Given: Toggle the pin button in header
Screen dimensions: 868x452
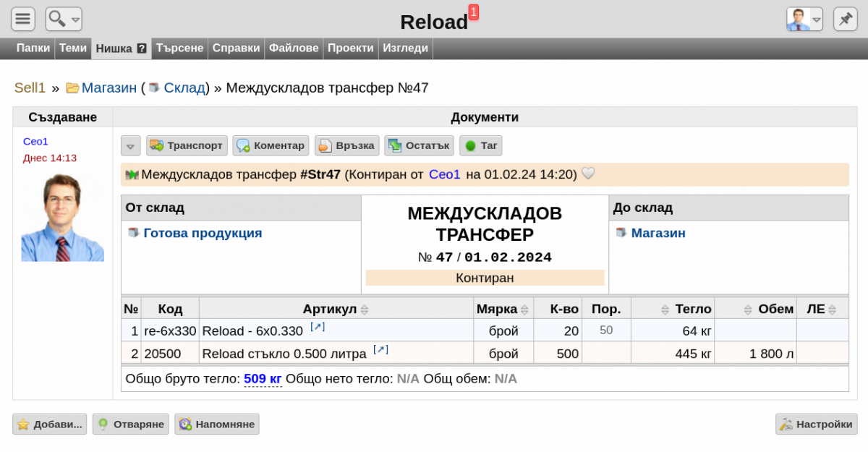Looking at the screenshot, I should [x=845, y=19].
